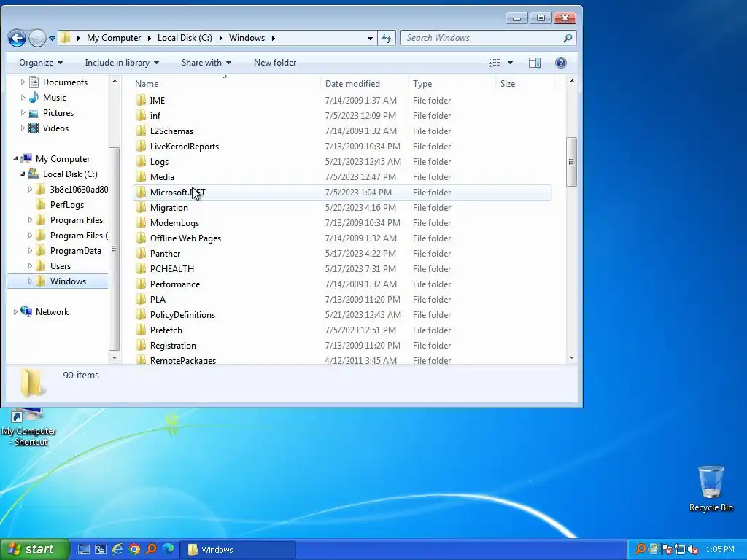Select the ModemLogs folder
This screenshot has height=560, width=747.
coord(174,223)
